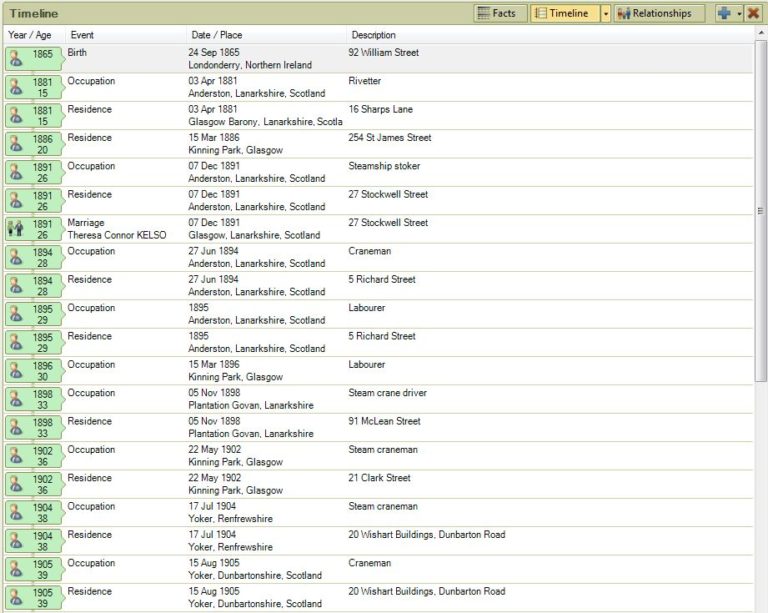
Task: Click the blue plus add icon
Action: tap(724, 13)
